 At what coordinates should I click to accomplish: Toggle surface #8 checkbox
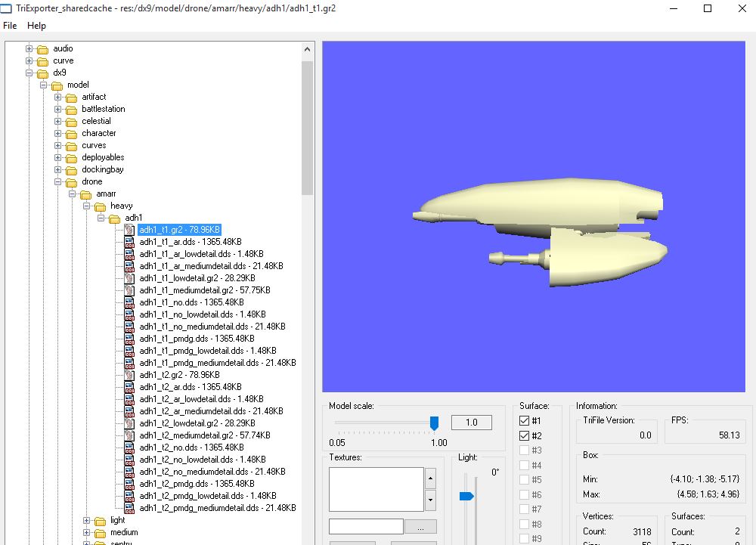(x=524, y=525)
